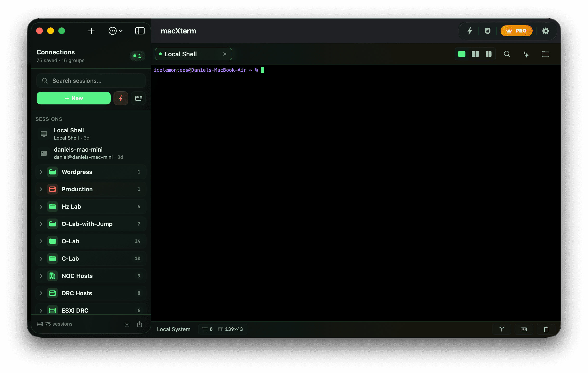Open the file browser folder icon
The width and height of the screenshot is (588, 373).
click(x=546, y=54)
